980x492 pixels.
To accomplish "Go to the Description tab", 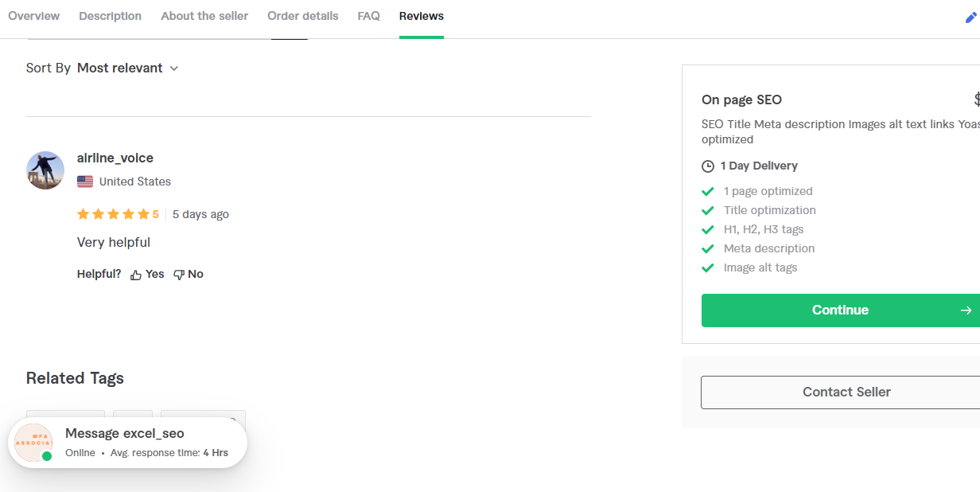I will tap(110, 16).
